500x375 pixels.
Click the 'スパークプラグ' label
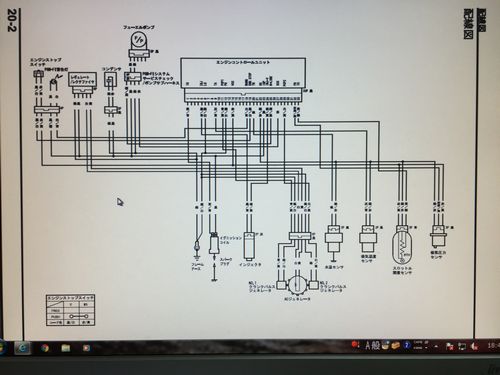click(x=225, y=261)
